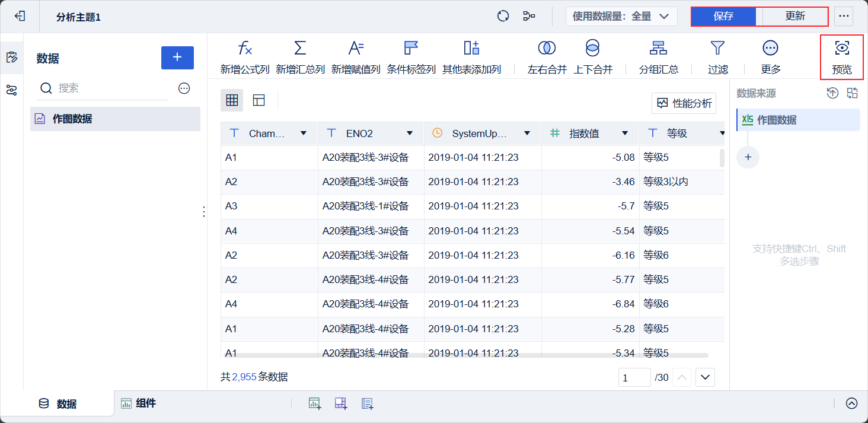Click the replace data source icon
The image size is (868, 423).
coord(853,93)
